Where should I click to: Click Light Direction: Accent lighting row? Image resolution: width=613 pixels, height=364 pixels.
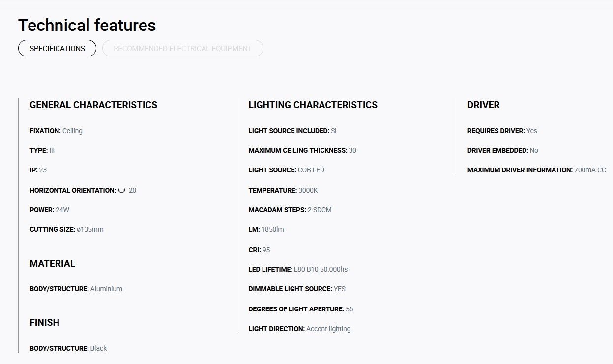[x=299, y=329]
